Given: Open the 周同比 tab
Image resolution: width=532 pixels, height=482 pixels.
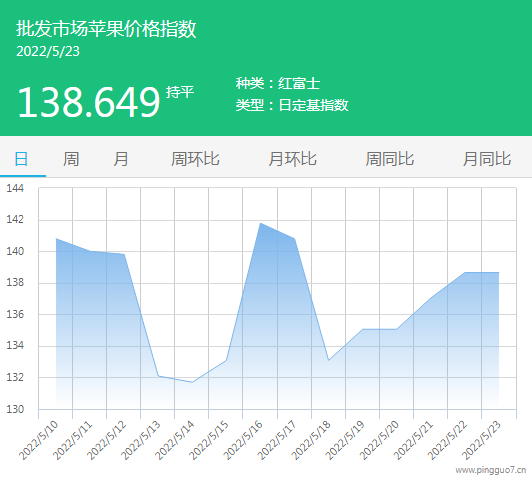Looking at the screenshot, I should point(390,159).
